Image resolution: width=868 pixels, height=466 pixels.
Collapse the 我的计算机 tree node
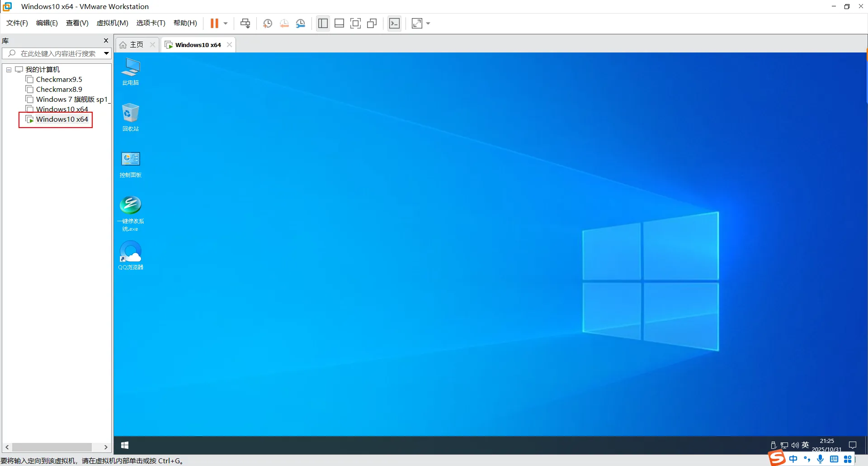9,70
